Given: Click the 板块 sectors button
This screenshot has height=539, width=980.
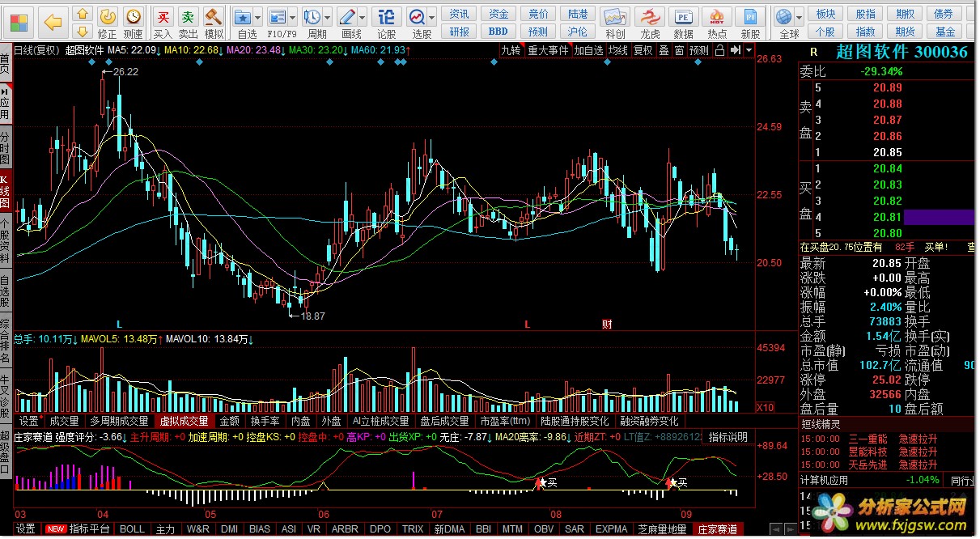Looking at the screenshot, I should click(825, 14).
